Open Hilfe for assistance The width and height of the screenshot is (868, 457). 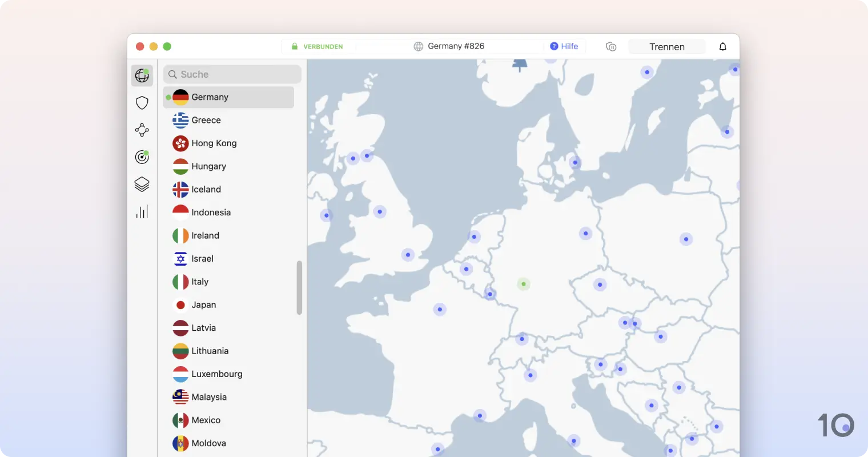click(564, 46)
